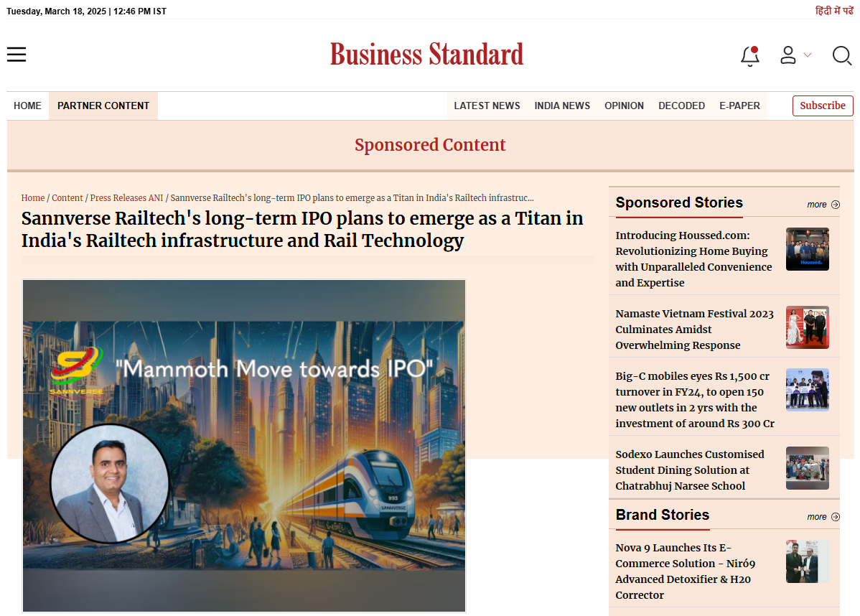Open Nova 9 E-Commerce Solution story
Screen dimensions: 860x616
[x=686, y=571]
